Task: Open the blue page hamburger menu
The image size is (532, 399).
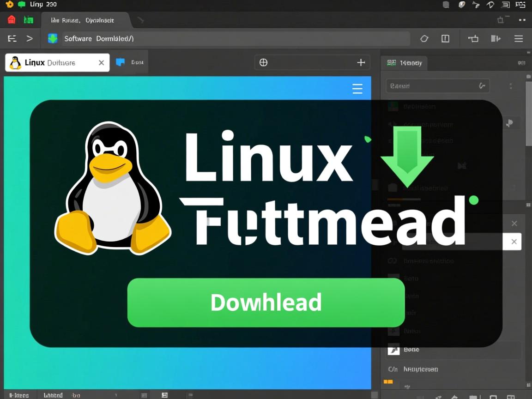Action: (x=357, y=89)
